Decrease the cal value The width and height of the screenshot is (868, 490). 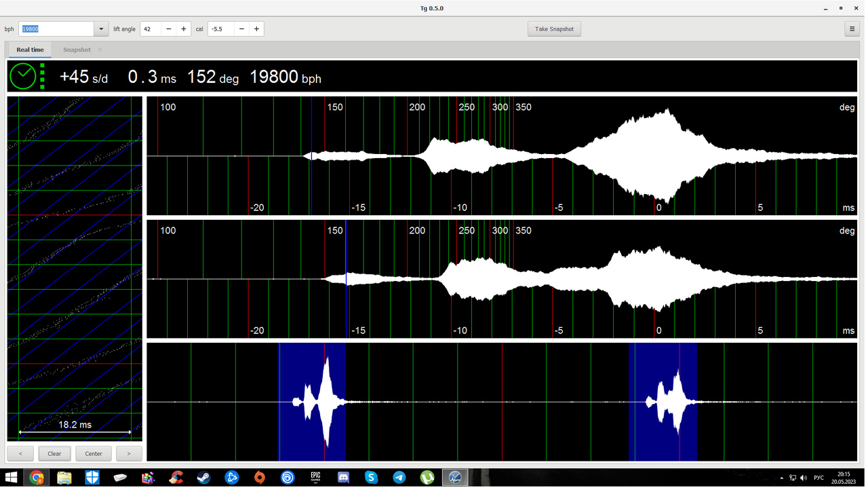[241, 29]
